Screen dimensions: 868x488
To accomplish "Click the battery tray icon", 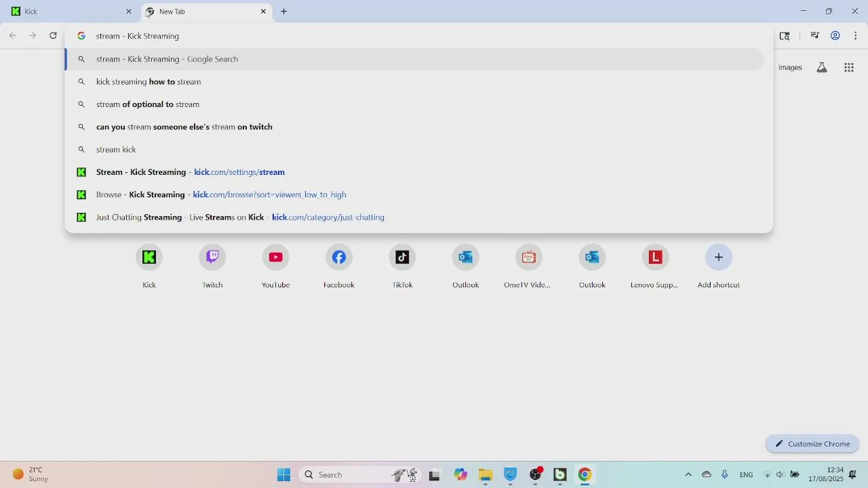I will pos(795,475).
